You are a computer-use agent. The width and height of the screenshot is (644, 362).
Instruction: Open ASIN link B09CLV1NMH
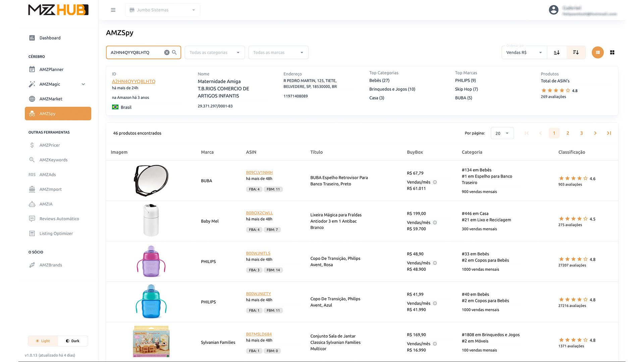coord(259,173)
